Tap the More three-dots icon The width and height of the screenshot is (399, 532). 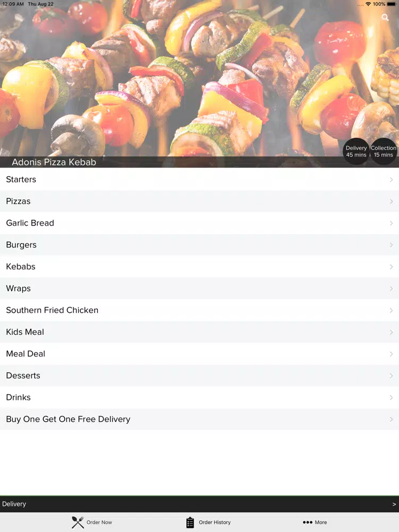pos(307,522)
